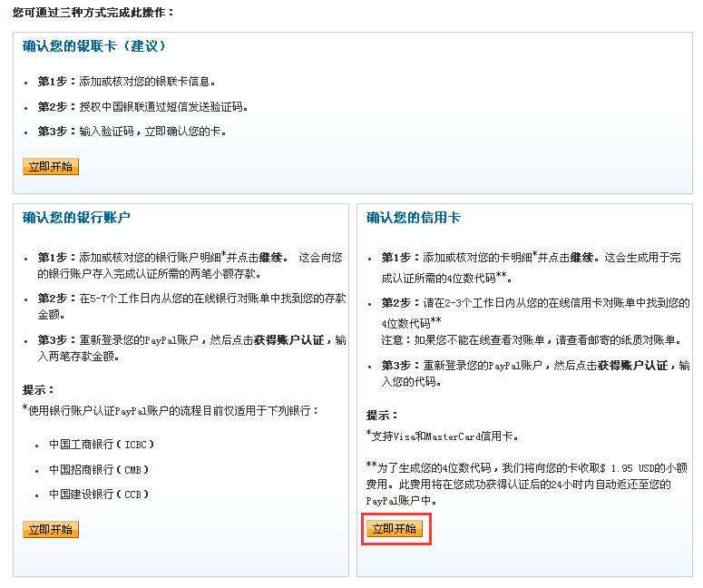Click bank account step 1 添加或核对您的银行账户明细
703x588 pixels.
(x=190, y=266)
